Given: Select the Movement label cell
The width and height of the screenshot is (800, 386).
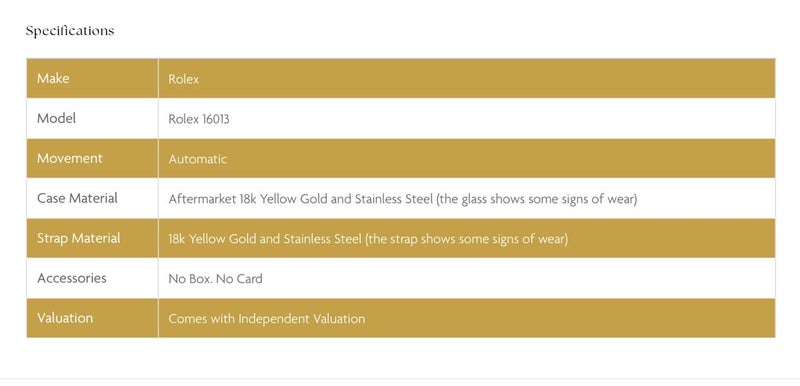Looking at the screenshot, I should [x=92, y=158].
